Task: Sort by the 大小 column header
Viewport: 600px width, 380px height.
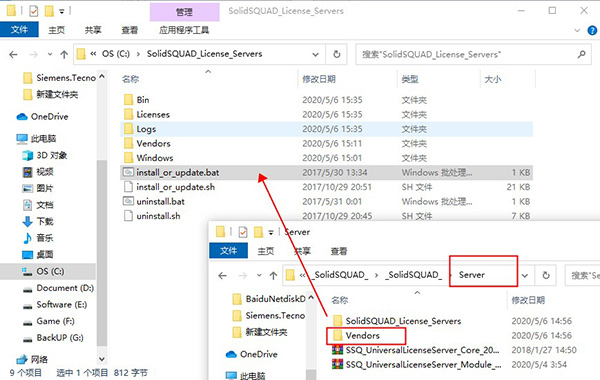Action: point(493,79)
